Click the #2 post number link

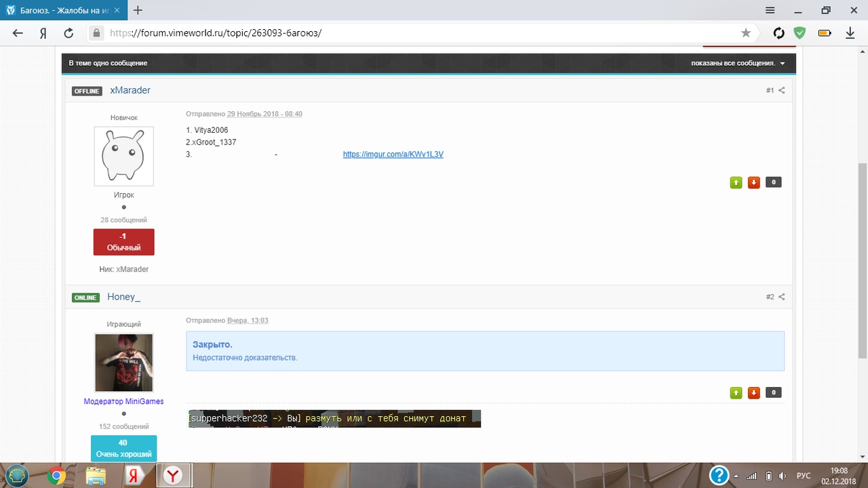(770, 297)
